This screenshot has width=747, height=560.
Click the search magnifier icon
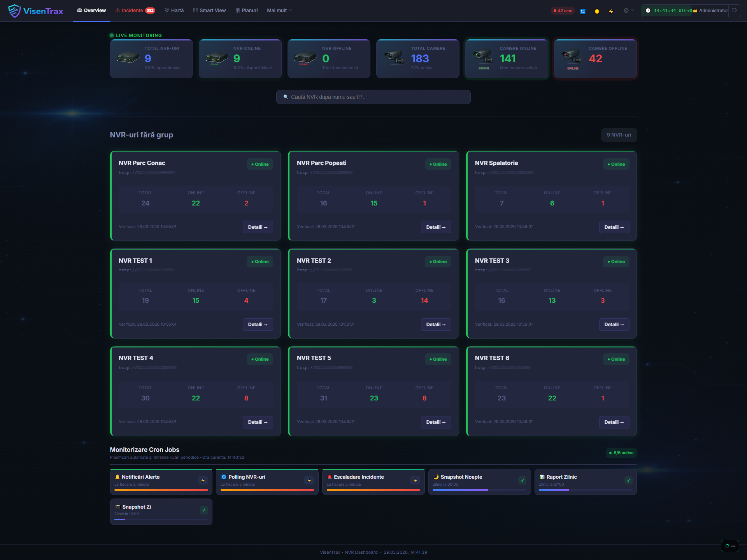[x=286, y=97]
